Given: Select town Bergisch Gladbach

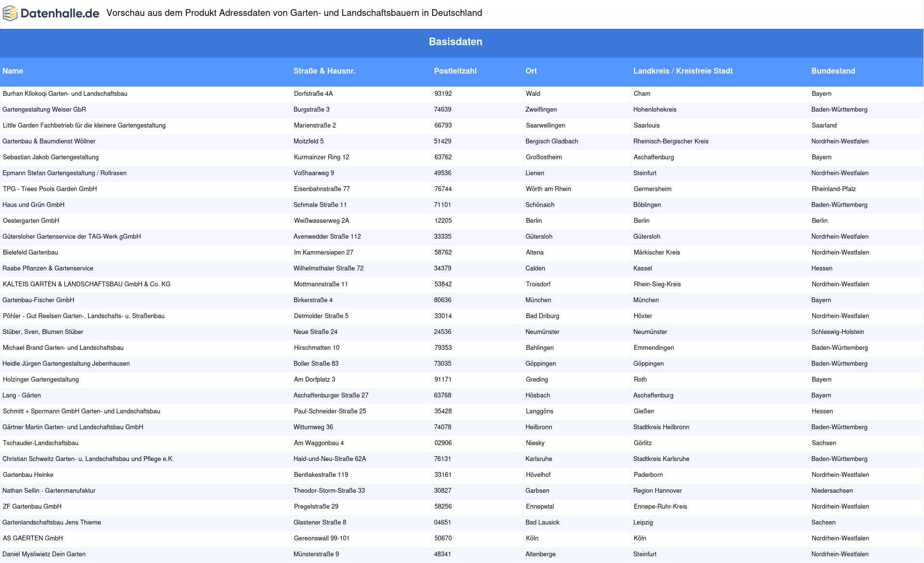Looking at the screenshot, I should [x=552, y=141].
